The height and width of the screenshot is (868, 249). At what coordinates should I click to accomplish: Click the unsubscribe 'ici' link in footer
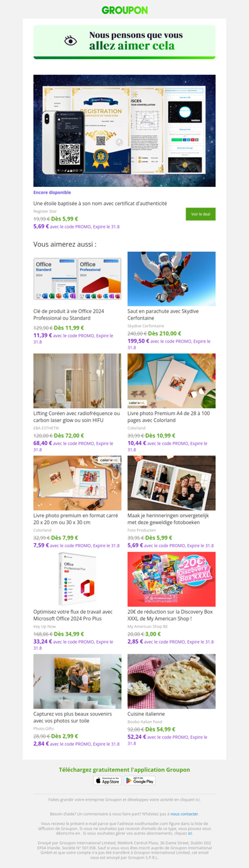(190, 832)
